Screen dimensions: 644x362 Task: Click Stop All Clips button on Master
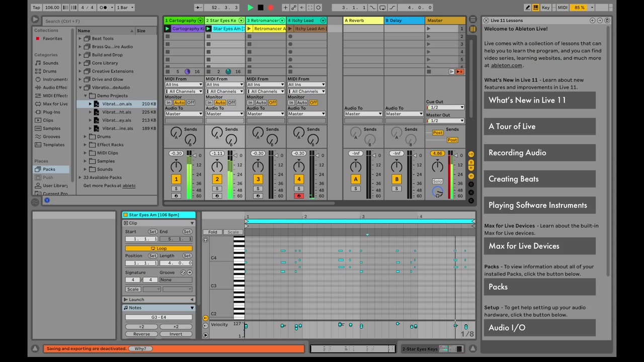(x=429, y=71)
